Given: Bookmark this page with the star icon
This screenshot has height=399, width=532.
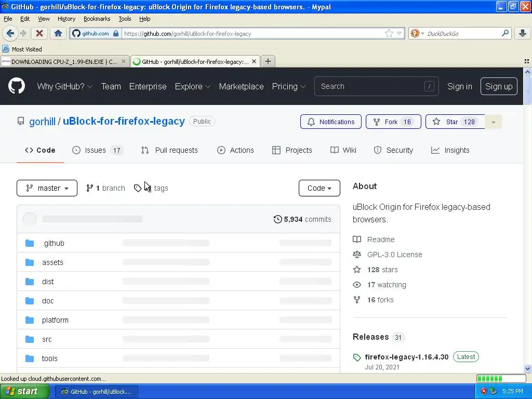Looking at the screenshot, I should coord(389,33).
